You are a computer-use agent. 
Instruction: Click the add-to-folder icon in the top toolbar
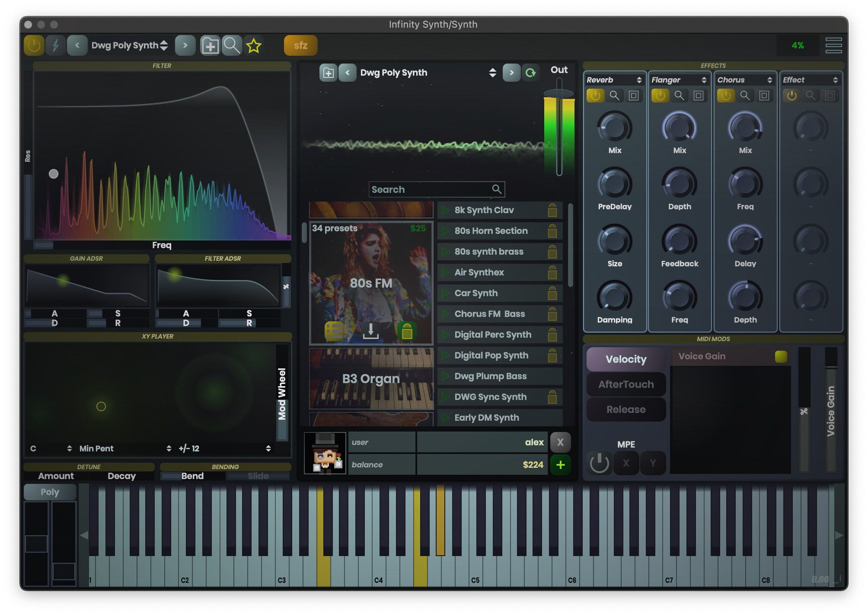tap(210, 45)
